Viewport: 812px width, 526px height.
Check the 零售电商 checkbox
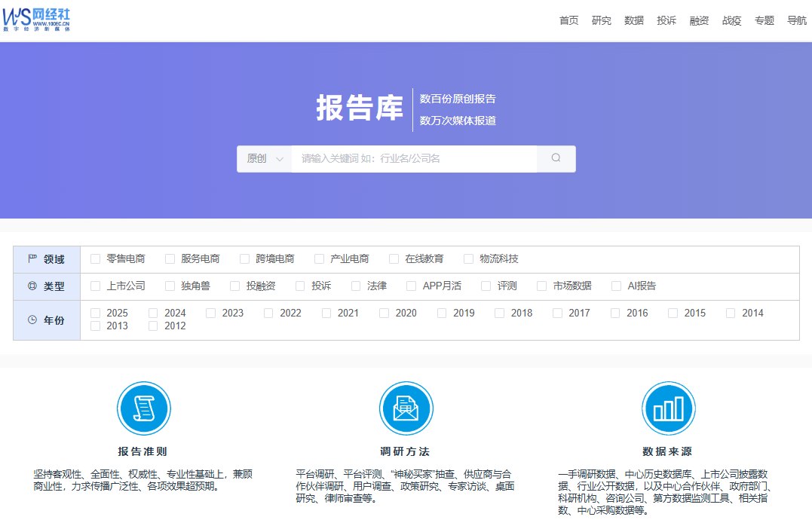[96, 259]
